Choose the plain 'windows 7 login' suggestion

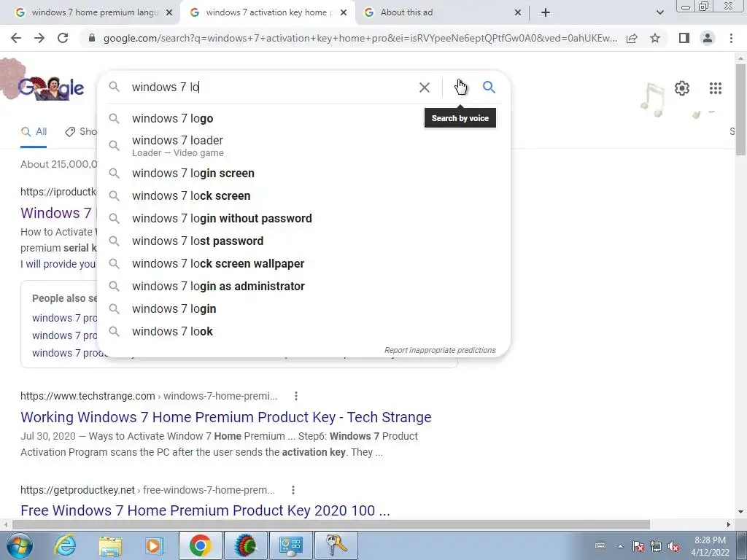point(303,309)
